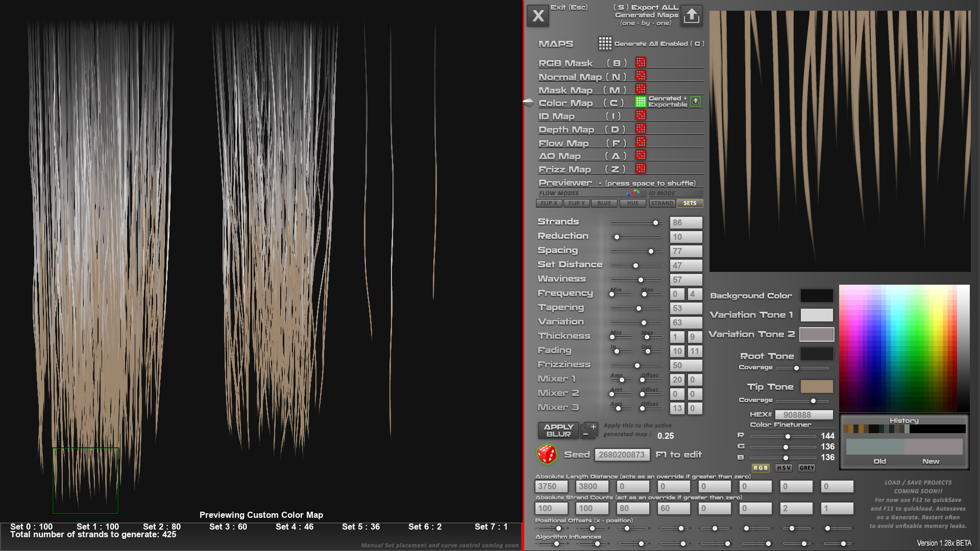Image resolution: width=980 pixels, height=551 pixels.
Task: Click the Strands slider
Action: tap(636, 223)
